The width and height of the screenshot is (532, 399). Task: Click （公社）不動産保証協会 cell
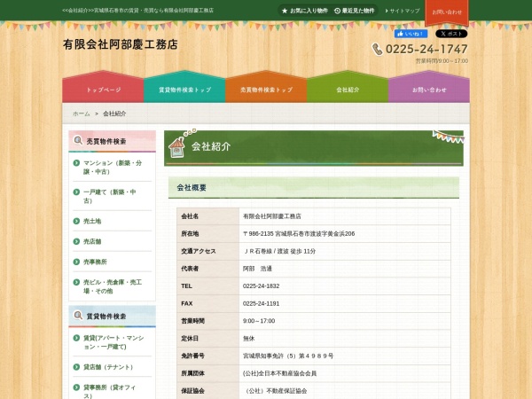coord(276,391)
